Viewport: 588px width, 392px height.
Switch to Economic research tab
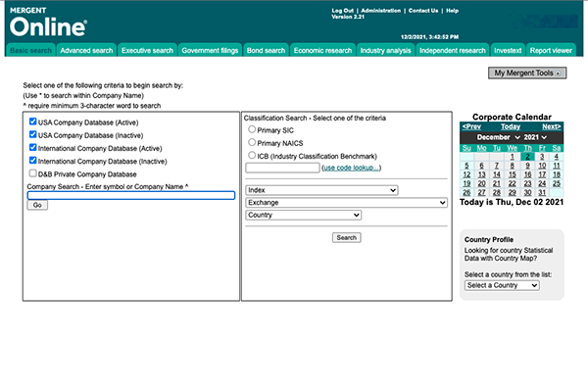pos(322,50)
